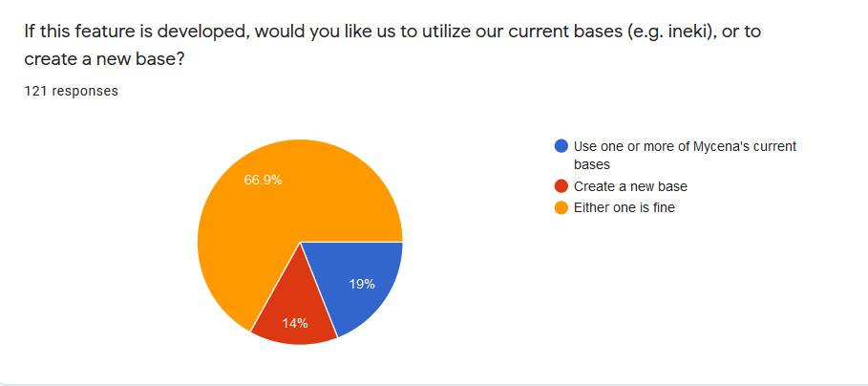Click the survey question title text

point(392,45)
